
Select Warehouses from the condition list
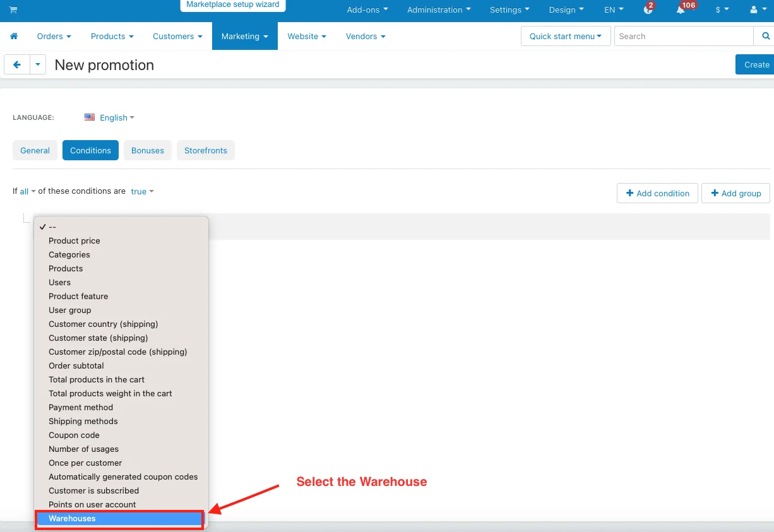[72, 519]
